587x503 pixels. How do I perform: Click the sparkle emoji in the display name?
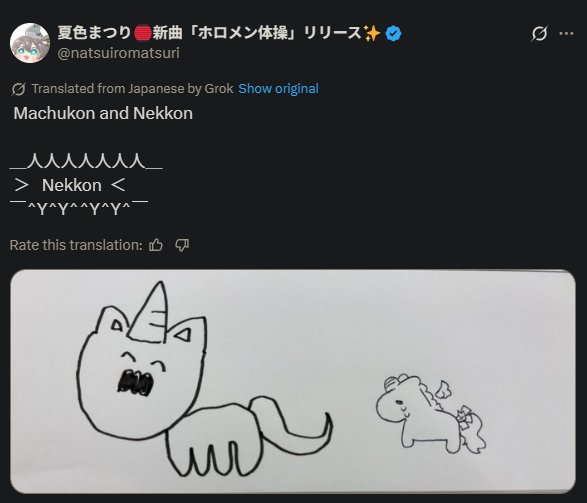372,33
